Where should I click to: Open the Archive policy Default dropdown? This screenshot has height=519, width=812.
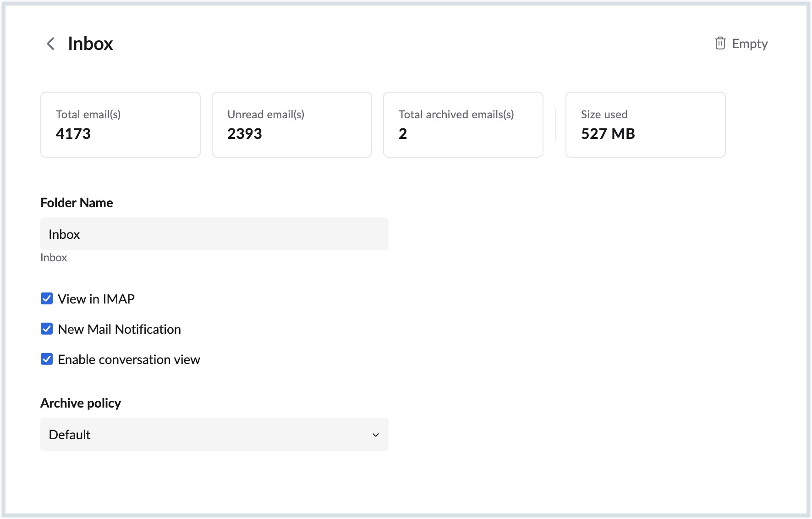point(214,435)
